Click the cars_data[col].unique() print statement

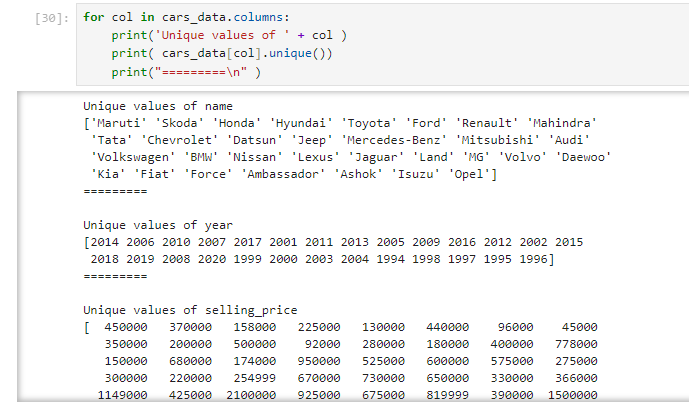point(210,54)
